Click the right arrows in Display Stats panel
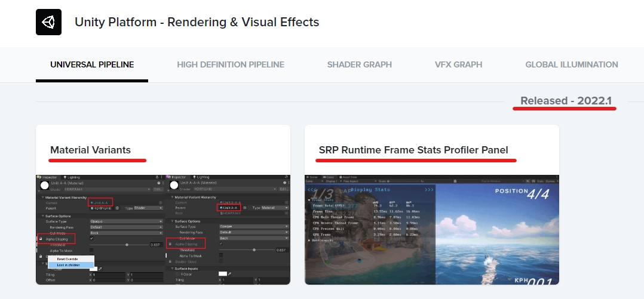 429,190
